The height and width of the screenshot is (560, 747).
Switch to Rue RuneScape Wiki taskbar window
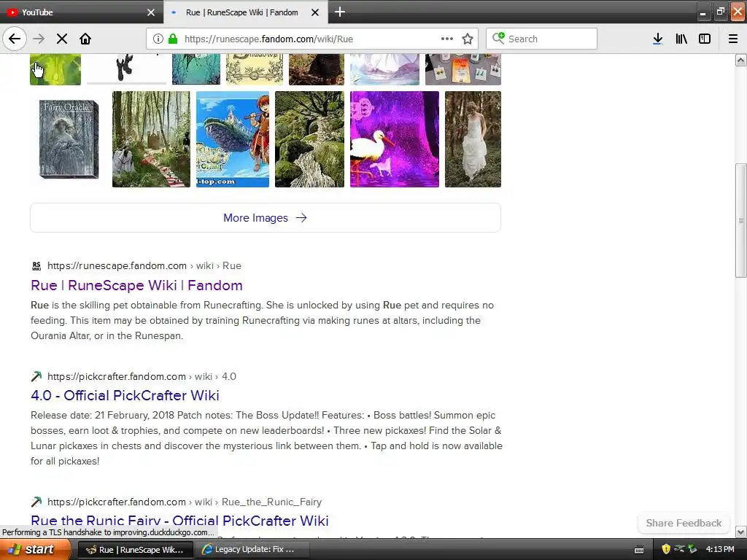coord(135,550)
